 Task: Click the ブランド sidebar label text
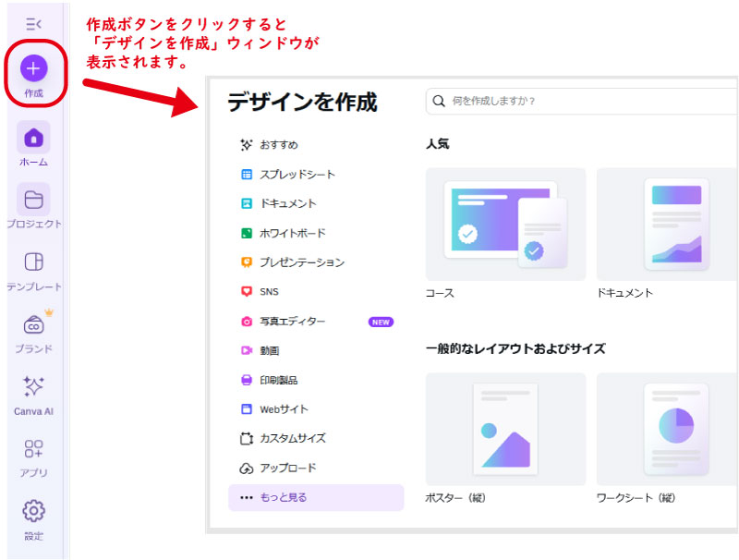[x=33, y=348]
